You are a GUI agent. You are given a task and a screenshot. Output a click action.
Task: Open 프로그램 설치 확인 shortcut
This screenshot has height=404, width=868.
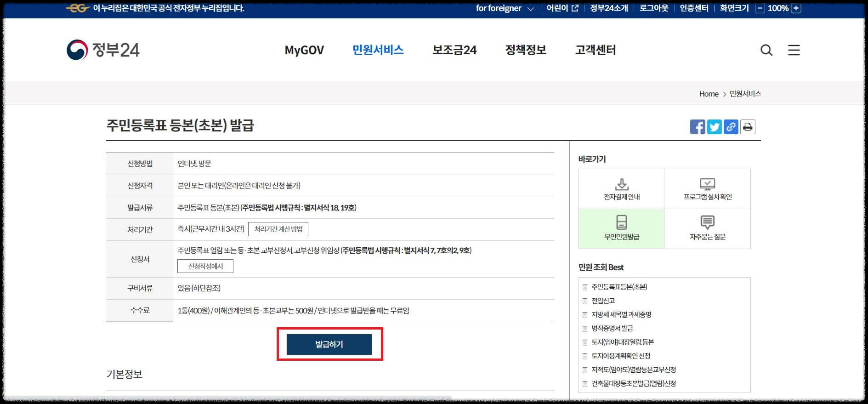click(708, 189)
